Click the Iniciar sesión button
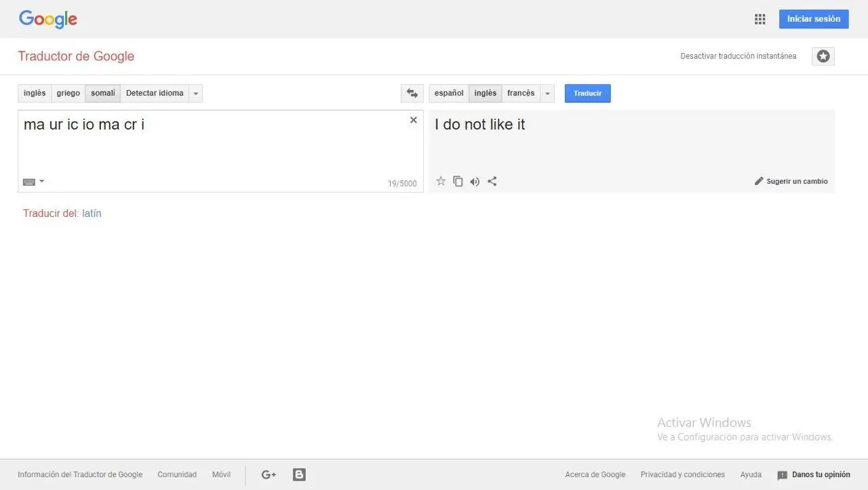The height and width of the screenshot is (490, 868). pos(814,19)
